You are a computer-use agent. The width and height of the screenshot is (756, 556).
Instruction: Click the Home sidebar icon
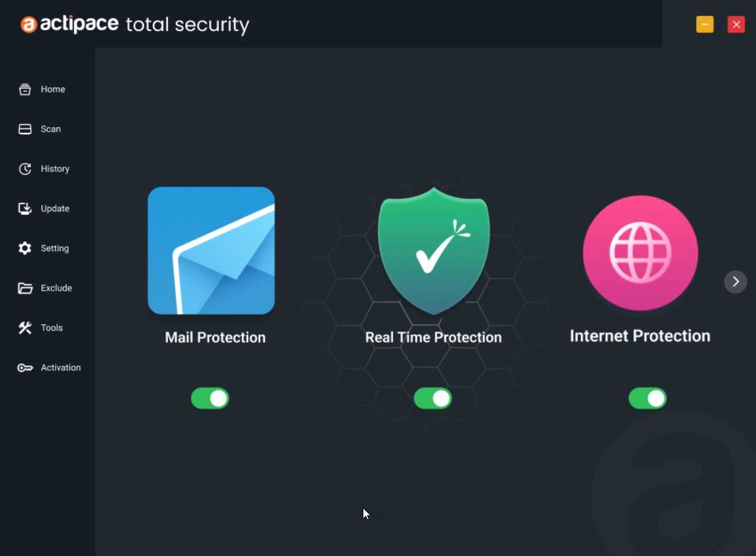click(25, 89)
